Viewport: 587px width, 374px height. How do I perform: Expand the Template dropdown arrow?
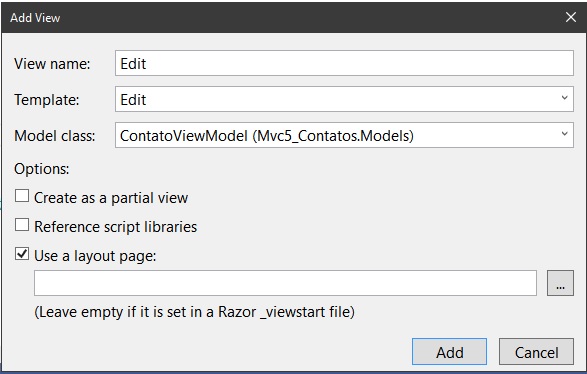(565, 98)
